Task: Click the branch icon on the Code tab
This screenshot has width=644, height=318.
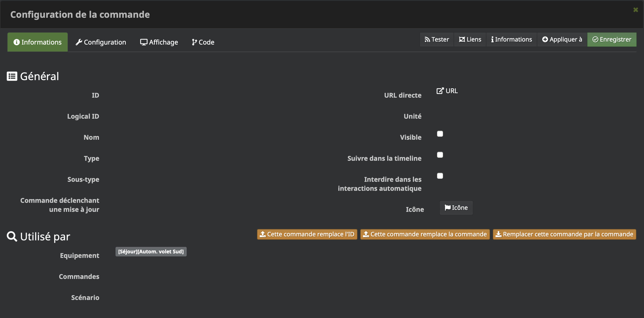Action: pos(194,42)
